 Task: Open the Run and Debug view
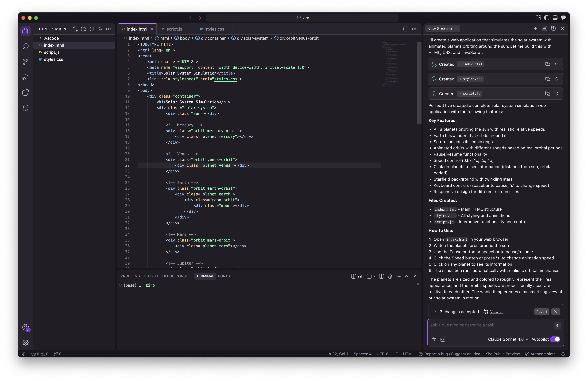[25, 77]
